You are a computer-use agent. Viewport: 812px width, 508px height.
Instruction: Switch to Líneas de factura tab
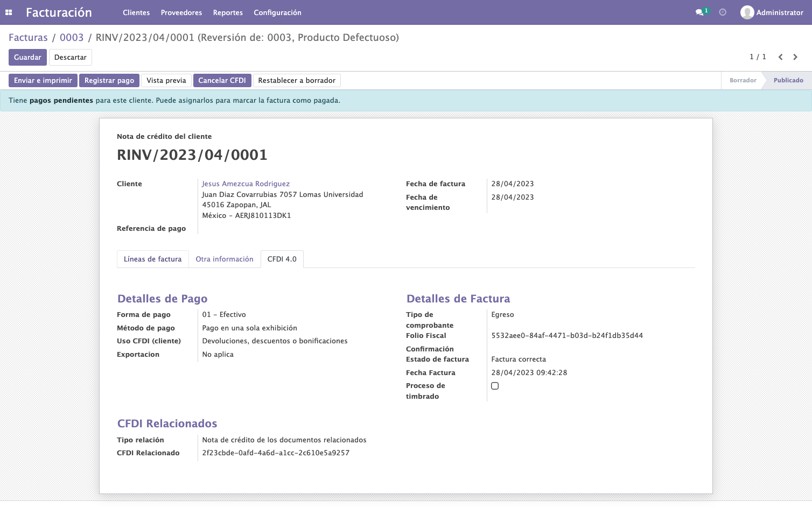click(x=153, y=259)
